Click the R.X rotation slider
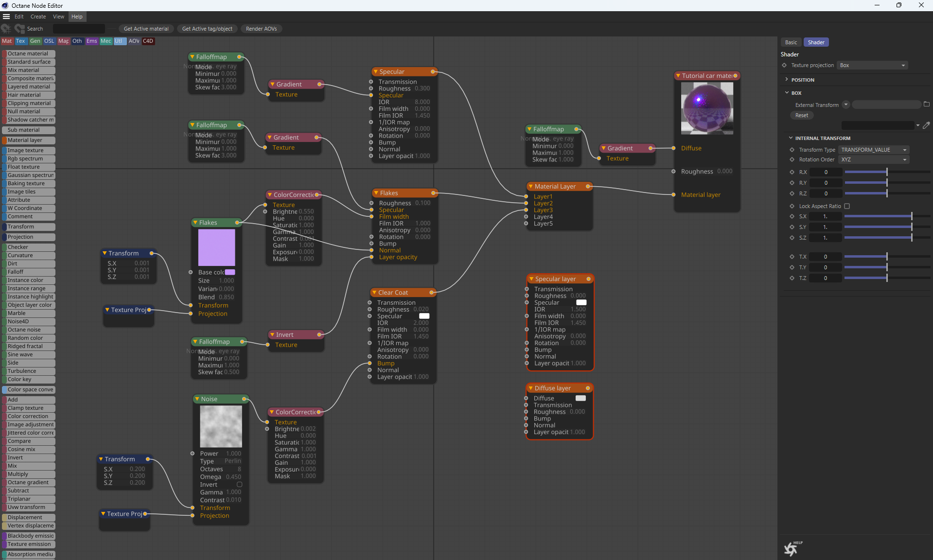This screenshot has height=560, width=933. (887, 172)
